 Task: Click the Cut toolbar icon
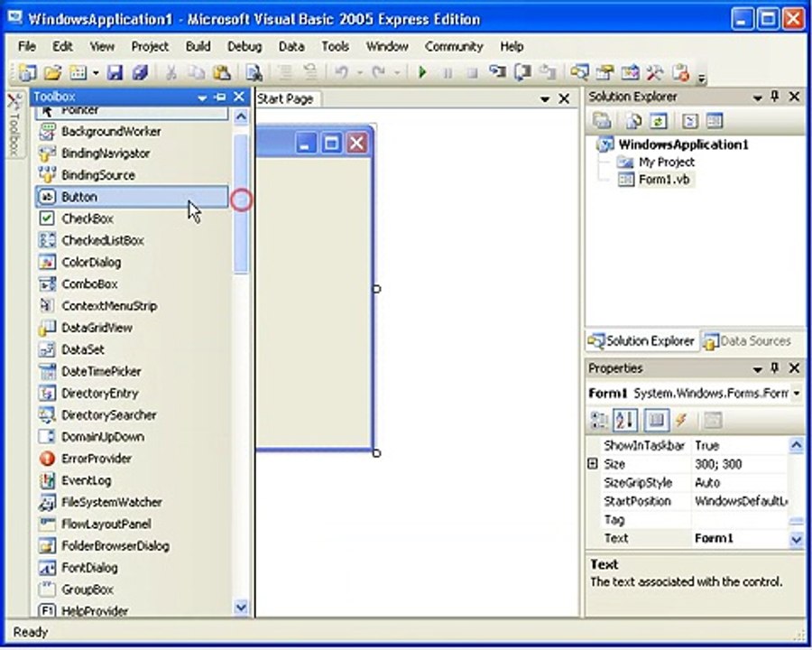171,72
